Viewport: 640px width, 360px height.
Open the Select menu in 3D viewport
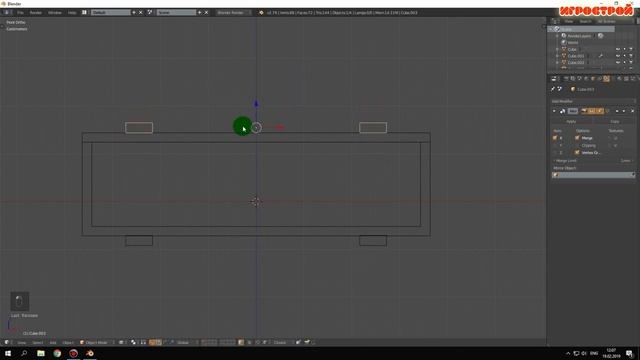point(38,342)
